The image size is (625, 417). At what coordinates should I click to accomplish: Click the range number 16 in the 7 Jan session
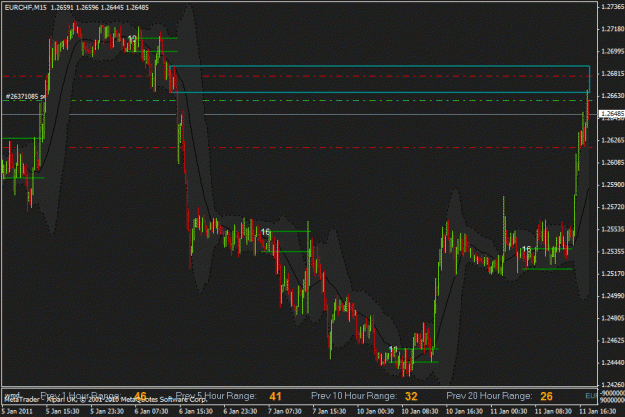[265, 232]
